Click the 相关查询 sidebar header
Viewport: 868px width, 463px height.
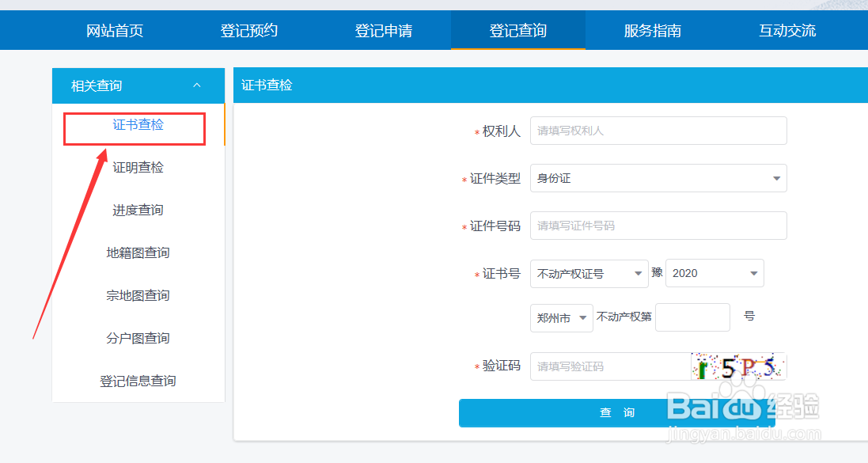138,85
